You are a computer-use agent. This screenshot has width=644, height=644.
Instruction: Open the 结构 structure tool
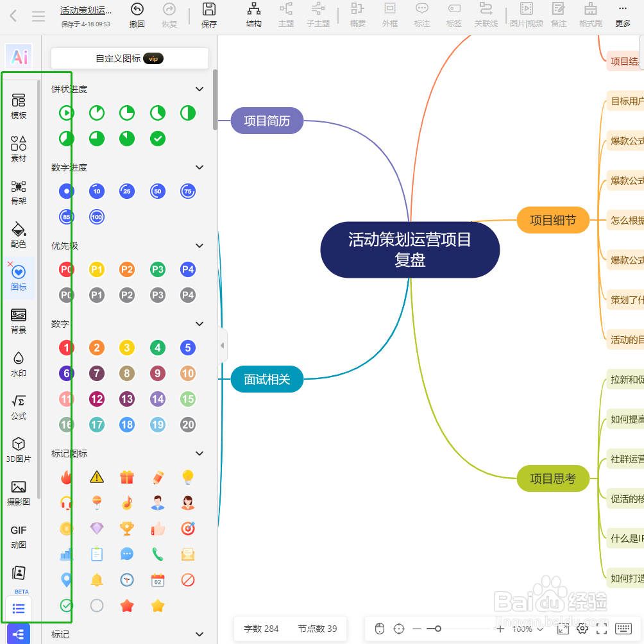[254, 15]
